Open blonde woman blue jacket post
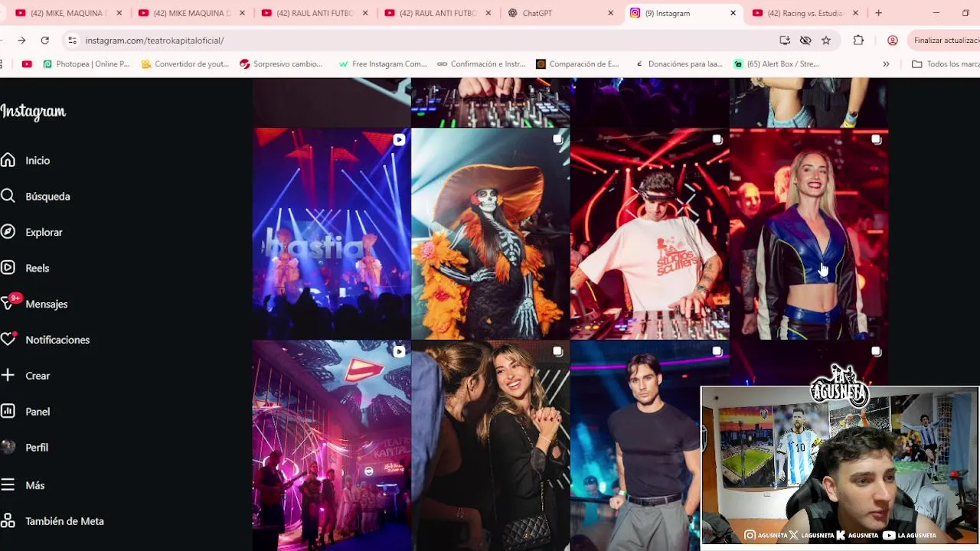 pyautogui.click(x=808, y=233)
